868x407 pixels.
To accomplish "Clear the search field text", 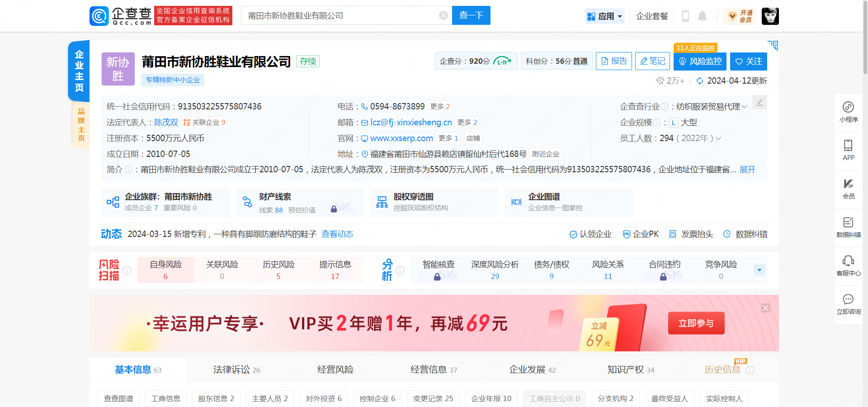I will (x=443, y=15).
